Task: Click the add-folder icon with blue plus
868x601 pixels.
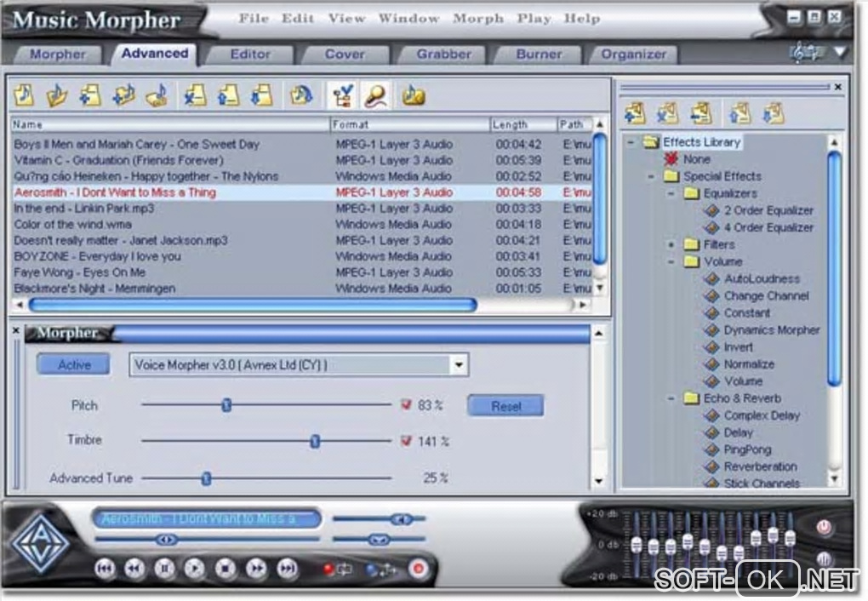Action: pyautogui.click(x=123, y=95)
